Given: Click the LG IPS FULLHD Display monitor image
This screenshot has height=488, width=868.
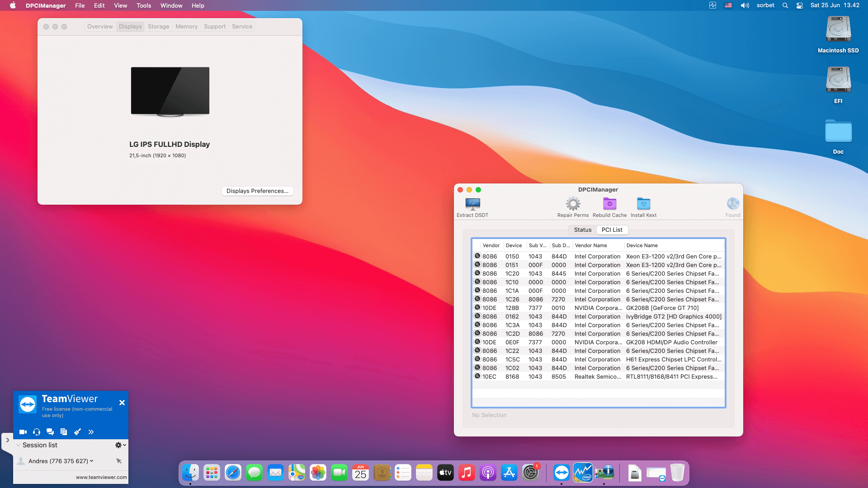Looking at the screenshot, I should click(170, 92).
